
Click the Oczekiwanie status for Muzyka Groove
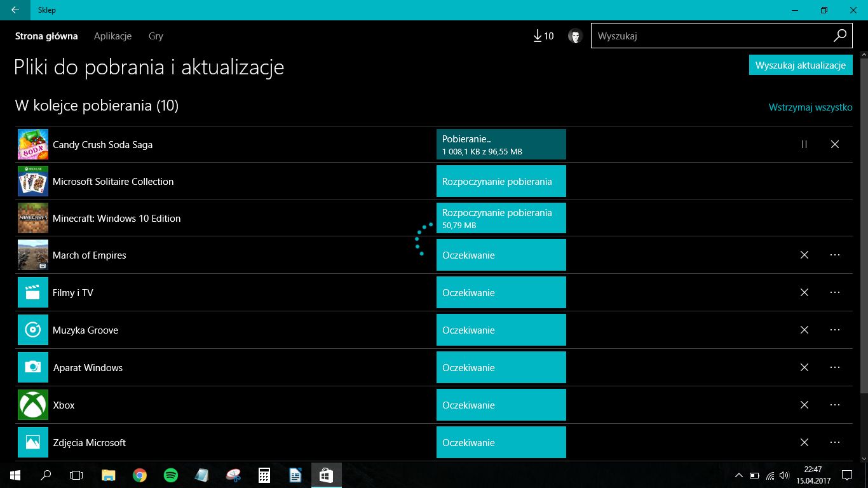click(501, 330)
